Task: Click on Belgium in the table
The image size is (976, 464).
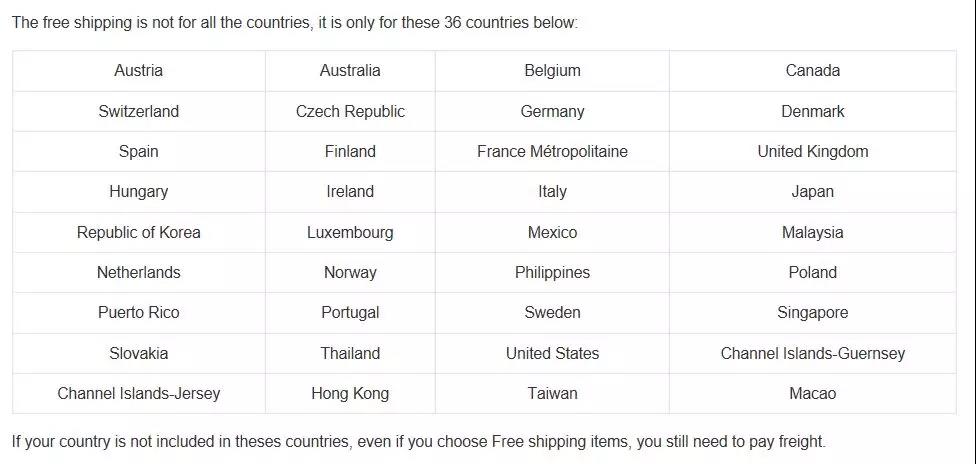Action: tap(552, 71)
